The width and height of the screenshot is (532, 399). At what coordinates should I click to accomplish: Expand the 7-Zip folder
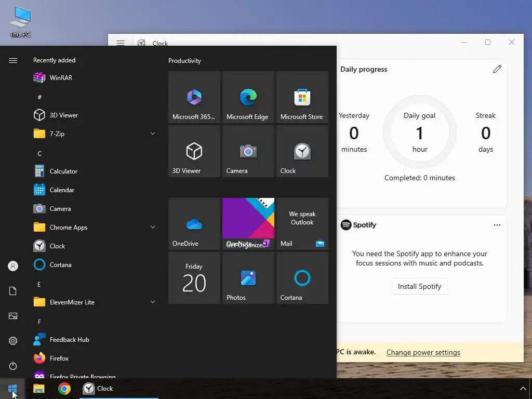click(95, 134)
